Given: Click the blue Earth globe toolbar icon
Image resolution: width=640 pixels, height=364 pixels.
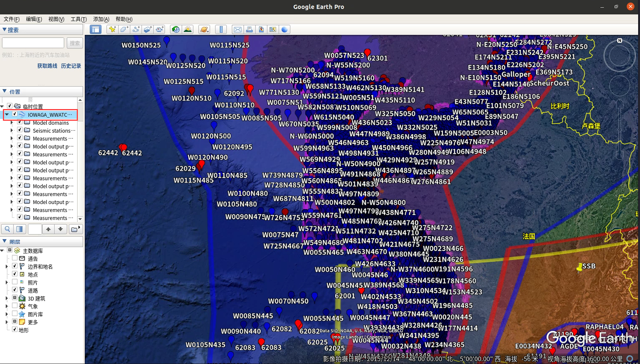Looking at the screenshot, I should click(285, 29).
